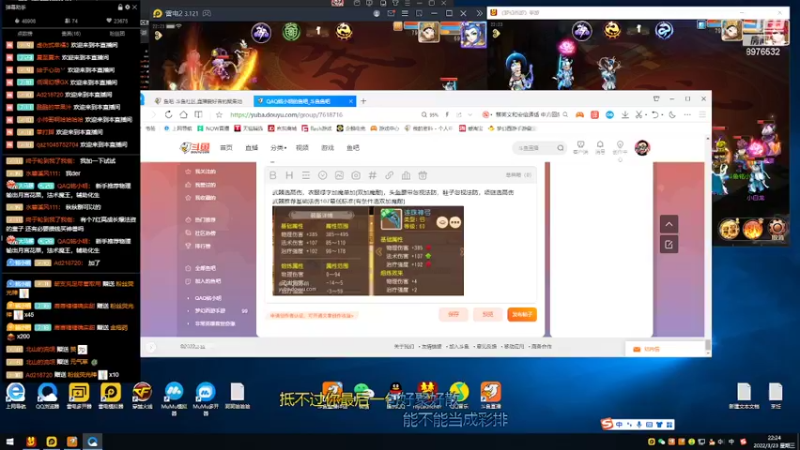Screen dimensions: 800x450
Task: Toggle browser night mode moon icon
Action: [672, 115]
